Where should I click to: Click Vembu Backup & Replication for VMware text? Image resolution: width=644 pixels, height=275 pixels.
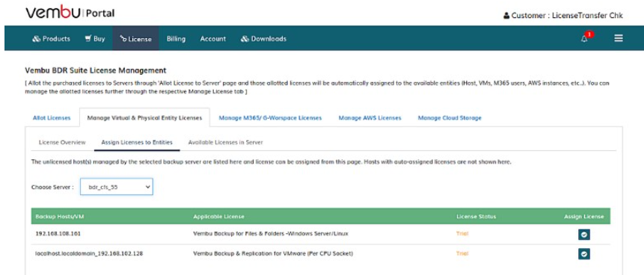273,253
